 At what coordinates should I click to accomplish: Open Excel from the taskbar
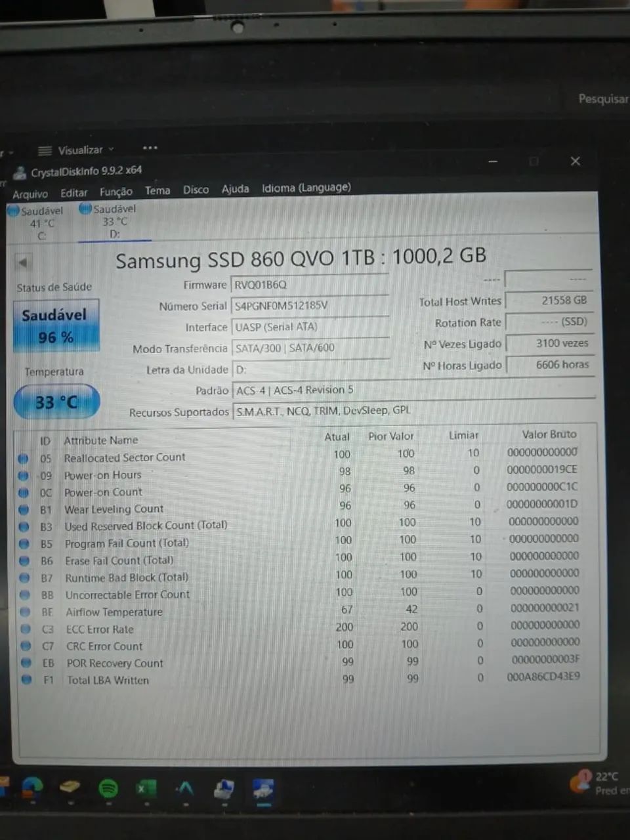pyautogui.click(x=146, y=788)
